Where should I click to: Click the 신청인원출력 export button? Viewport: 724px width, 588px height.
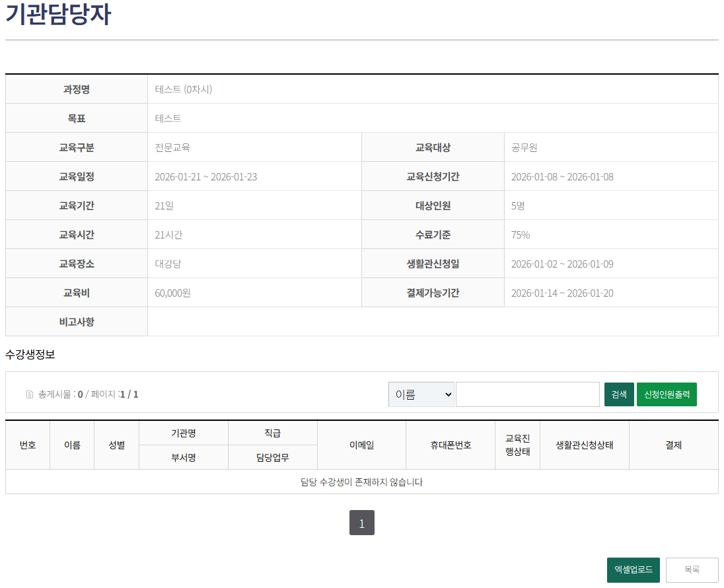point(667,394)
